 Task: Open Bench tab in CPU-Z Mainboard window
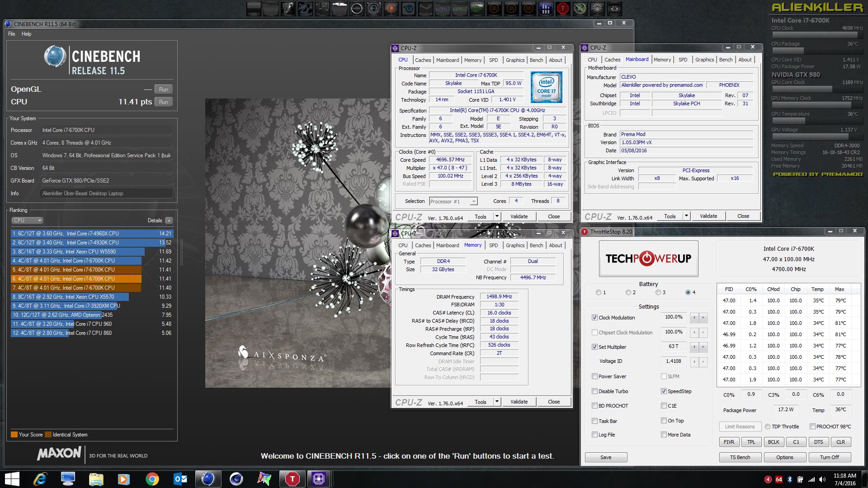click(x=726, y=60)
